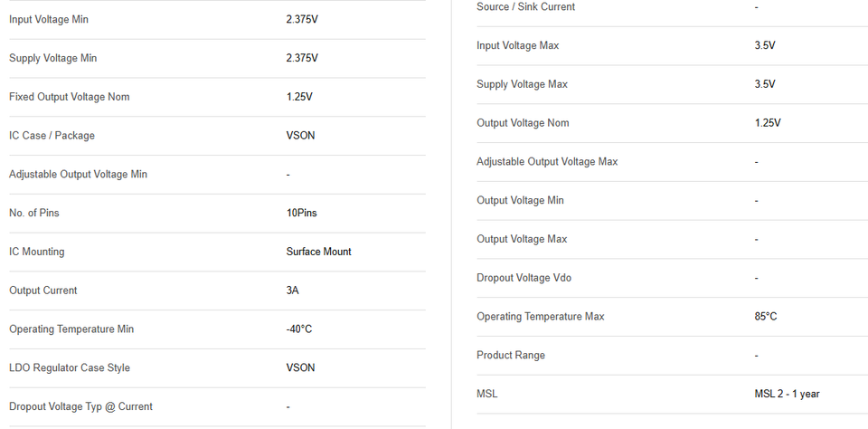
Task: Select the 85°C temperature value
Action: [765, 317]
